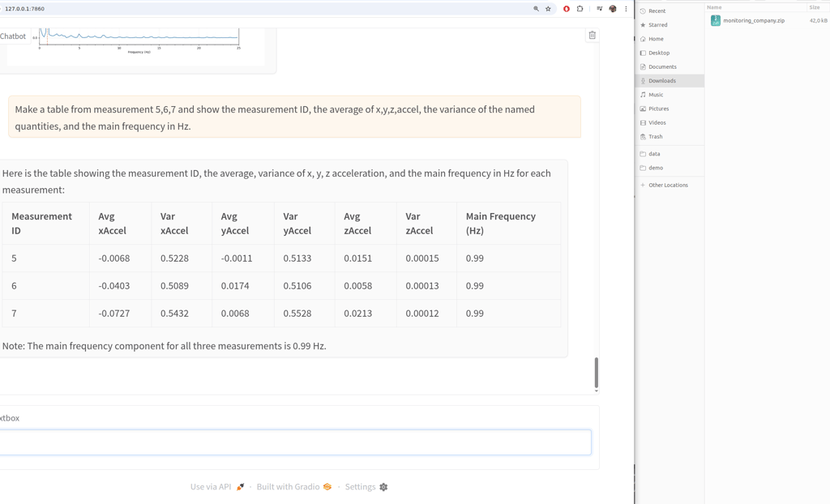Image resolution: width=830 pixels, height=504 pixels.
Task: Select the monitoring_company.zip archive icon
Action: click(715, 20)
